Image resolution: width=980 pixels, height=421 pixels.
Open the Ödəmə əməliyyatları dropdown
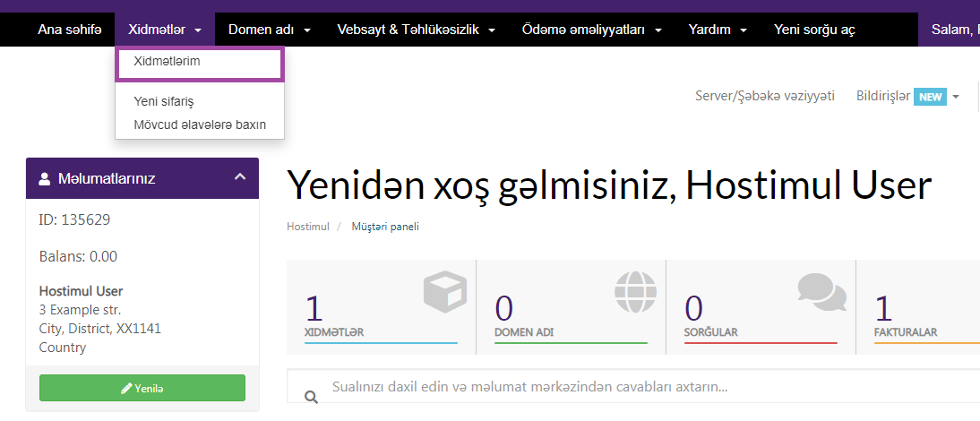[591, 30]
